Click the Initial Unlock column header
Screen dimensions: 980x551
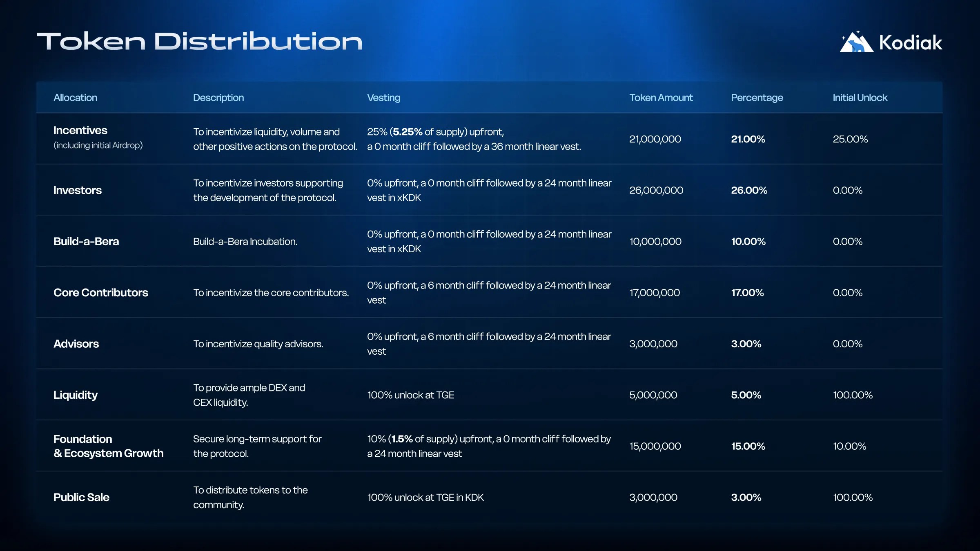860,98
